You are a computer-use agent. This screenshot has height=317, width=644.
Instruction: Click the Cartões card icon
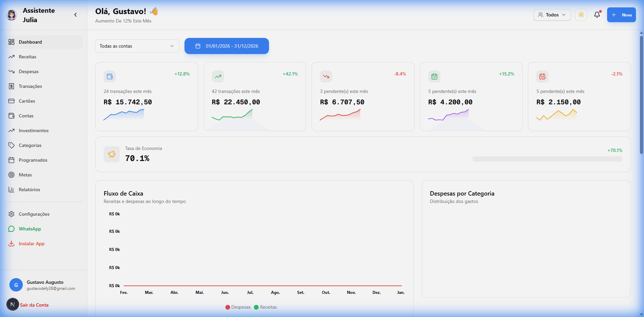11,101
